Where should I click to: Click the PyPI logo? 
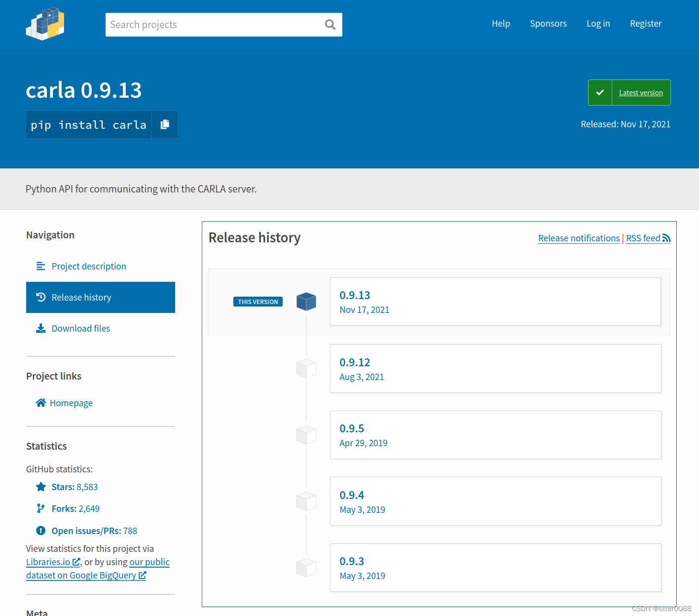[45, 24]
